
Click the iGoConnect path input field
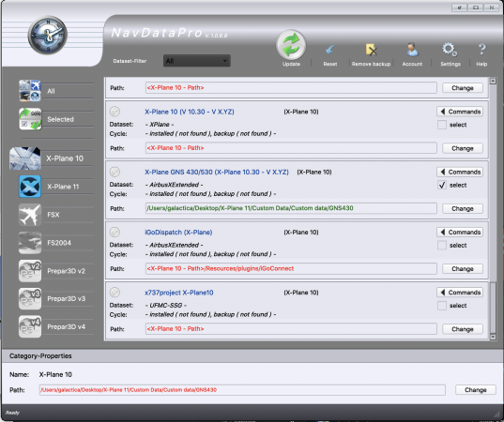[x=291, y=268]
